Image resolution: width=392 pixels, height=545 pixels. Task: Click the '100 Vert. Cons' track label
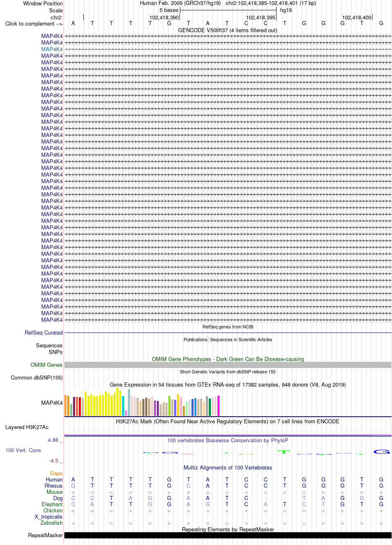[x=23, y=451]
